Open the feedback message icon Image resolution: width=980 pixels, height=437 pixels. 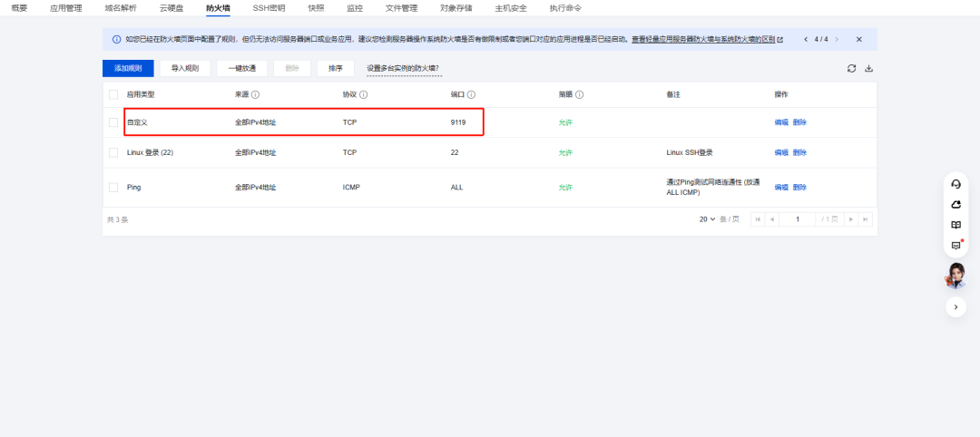click(955, 246)
